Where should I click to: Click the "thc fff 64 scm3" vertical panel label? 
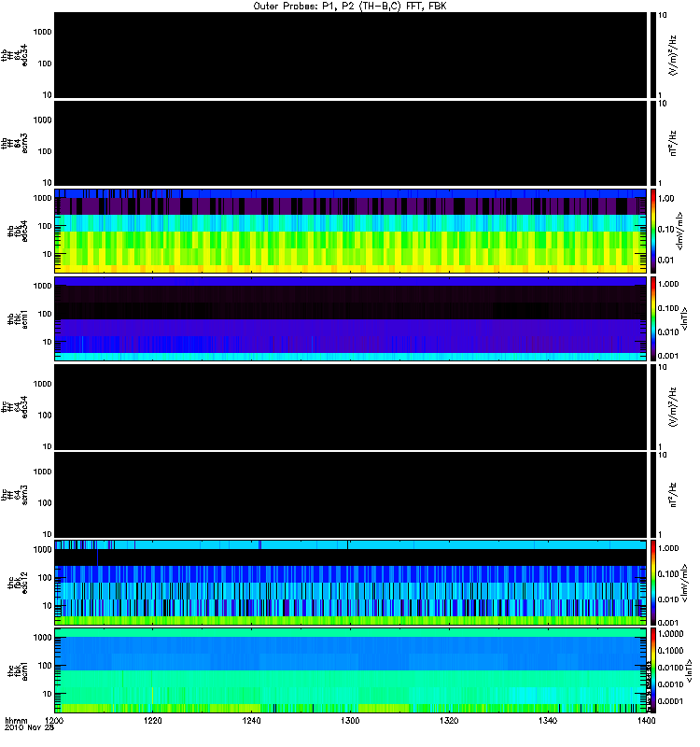click(14, 496)
